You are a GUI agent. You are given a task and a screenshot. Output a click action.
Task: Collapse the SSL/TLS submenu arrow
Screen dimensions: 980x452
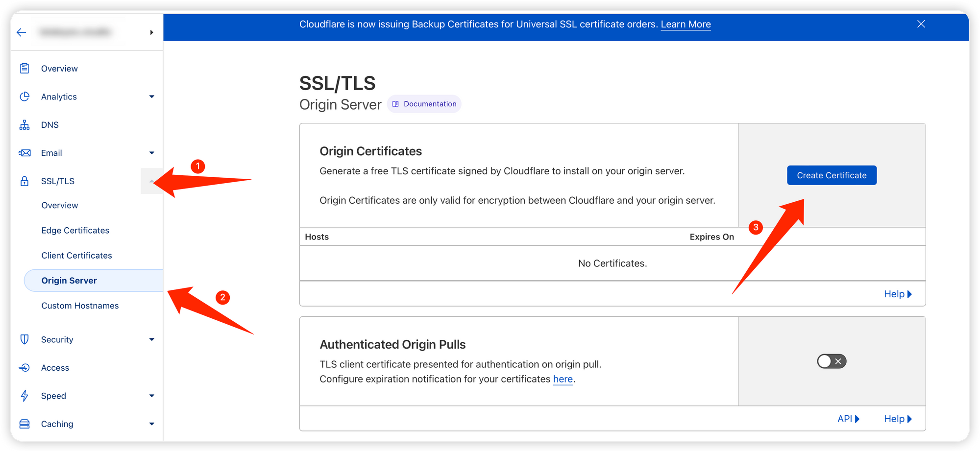[x=152, y=181]
